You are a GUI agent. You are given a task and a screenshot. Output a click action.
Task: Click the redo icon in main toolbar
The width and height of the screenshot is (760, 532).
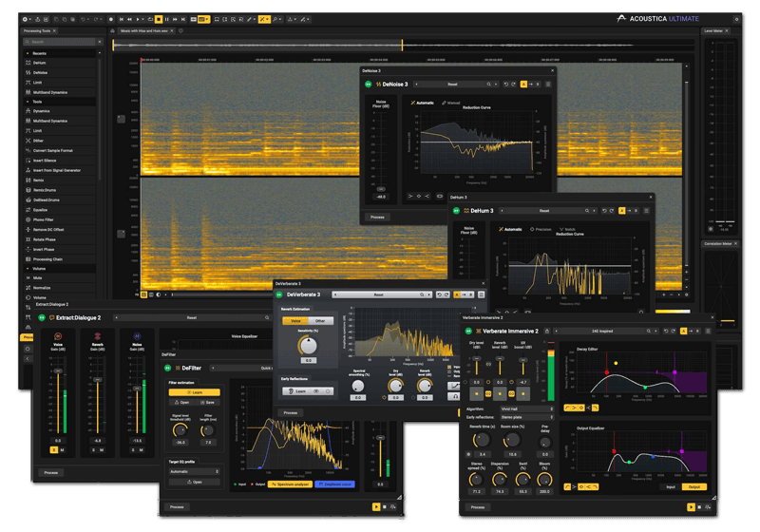click(x=96, y=19)
